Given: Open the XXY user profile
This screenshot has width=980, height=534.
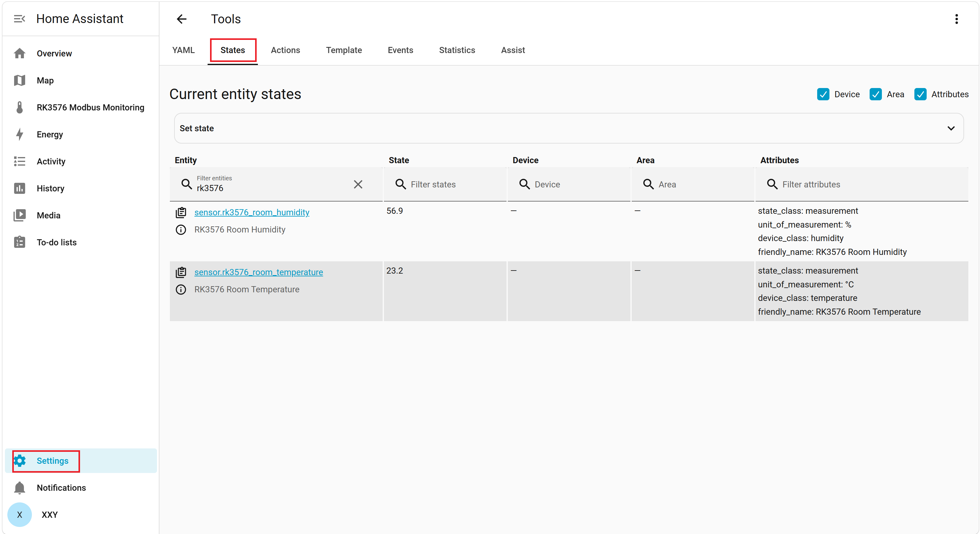Looking at the screenshot, I should click(x=81, y=515).
